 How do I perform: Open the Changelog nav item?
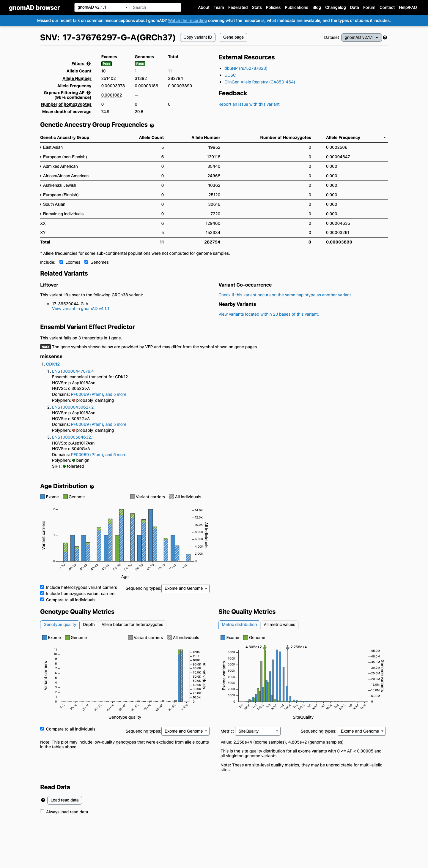[x=335, y=7]
